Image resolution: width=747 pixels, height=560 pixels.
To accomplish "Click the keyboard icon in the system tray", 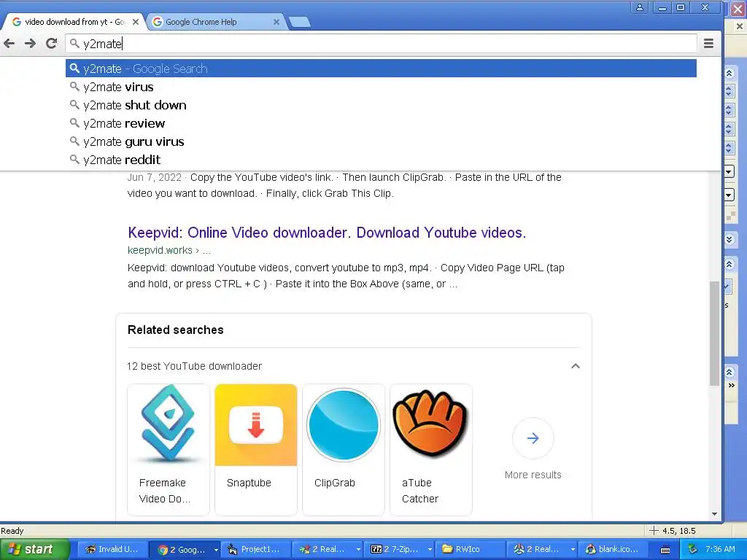I will [665, 550].
